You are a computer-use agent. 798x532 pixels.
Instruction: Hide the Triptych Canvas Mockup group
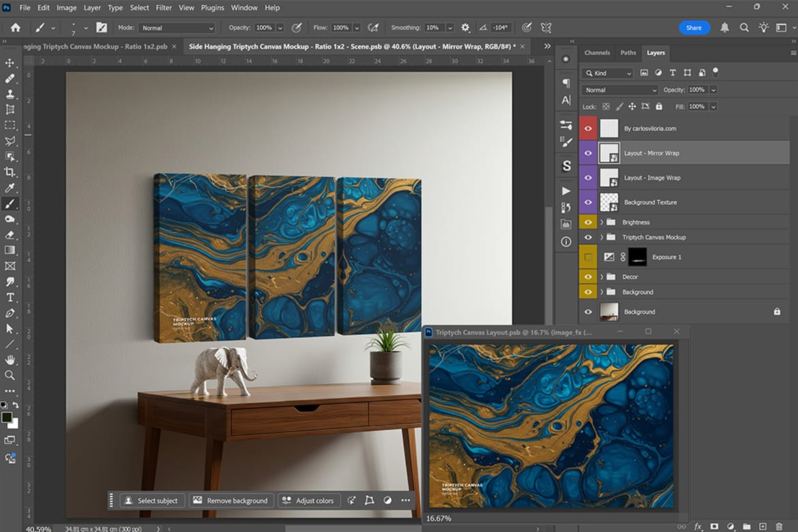[x=589, y=237]
